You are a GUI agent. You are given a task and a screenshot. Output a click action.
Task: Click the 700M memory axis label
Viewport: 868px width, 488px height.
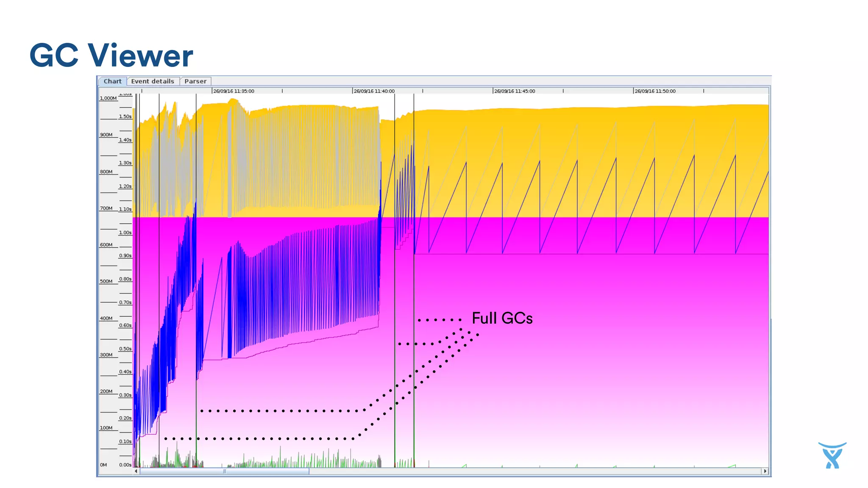tap(106, 208)
